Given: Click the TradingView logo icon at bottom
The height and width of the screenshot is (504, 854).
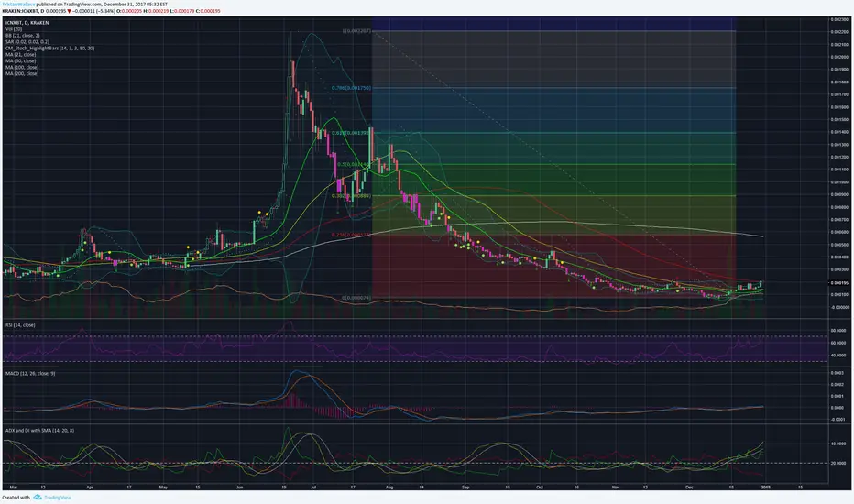Looking at the screenshot, I should (x=37, y=498).
